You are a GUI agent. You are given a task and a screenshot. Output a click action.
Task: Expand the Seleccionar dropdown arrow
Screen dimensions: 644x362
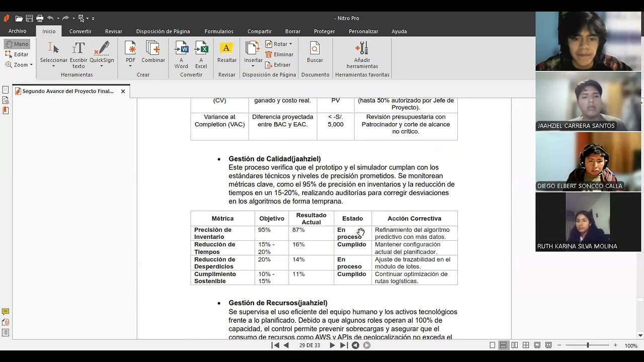pos(53,66)
